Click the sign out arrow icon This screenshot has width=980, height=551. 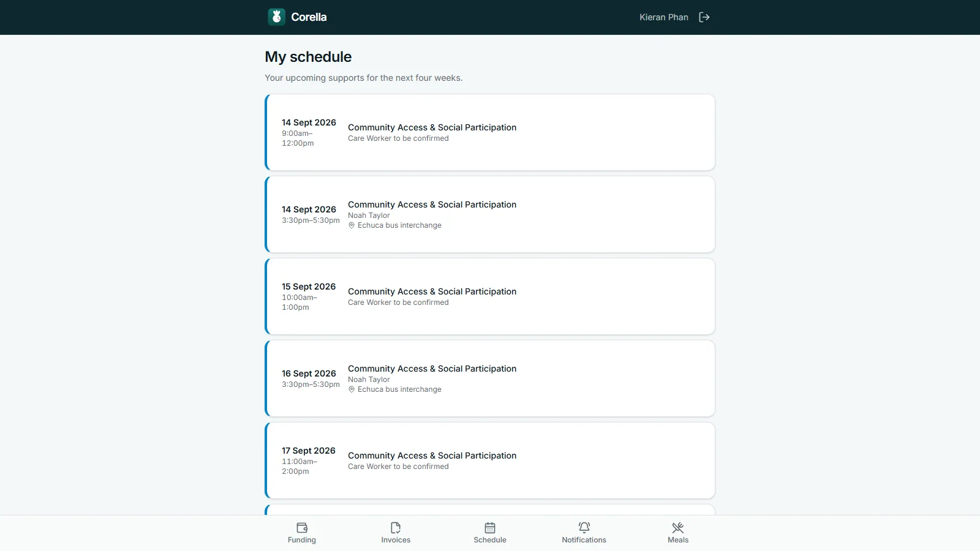[x=704, y=17]
